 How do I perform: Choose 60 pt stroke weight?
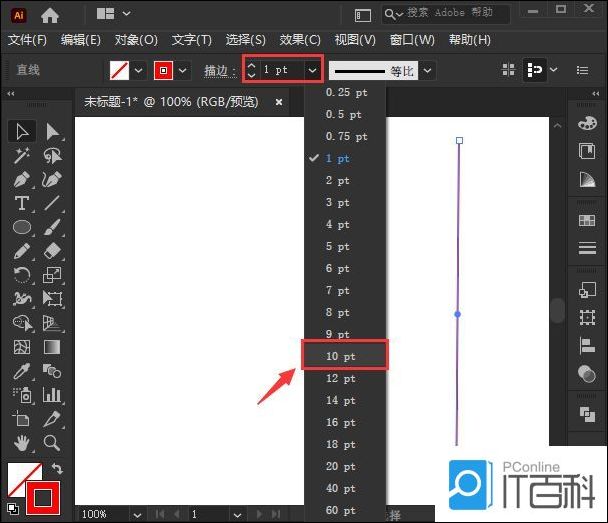coord(345,510)
